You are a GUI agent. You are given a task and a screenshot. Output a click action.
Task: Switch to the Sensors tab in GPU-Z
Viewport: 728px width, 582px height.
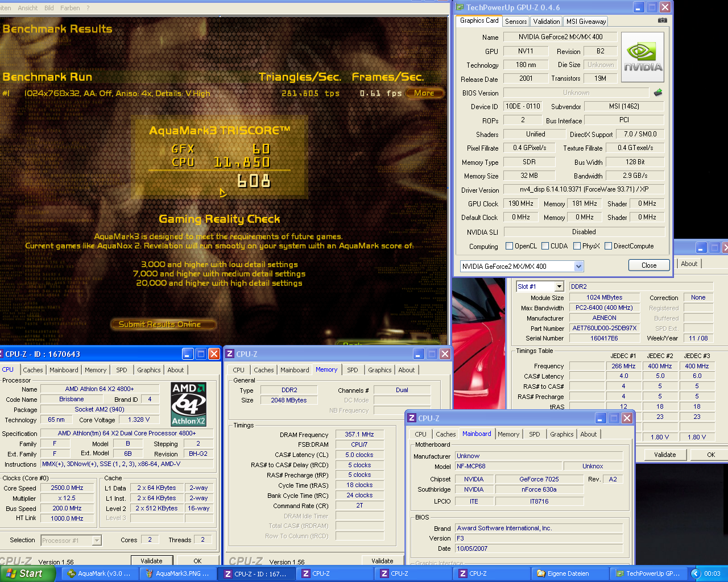coord(516,22)
